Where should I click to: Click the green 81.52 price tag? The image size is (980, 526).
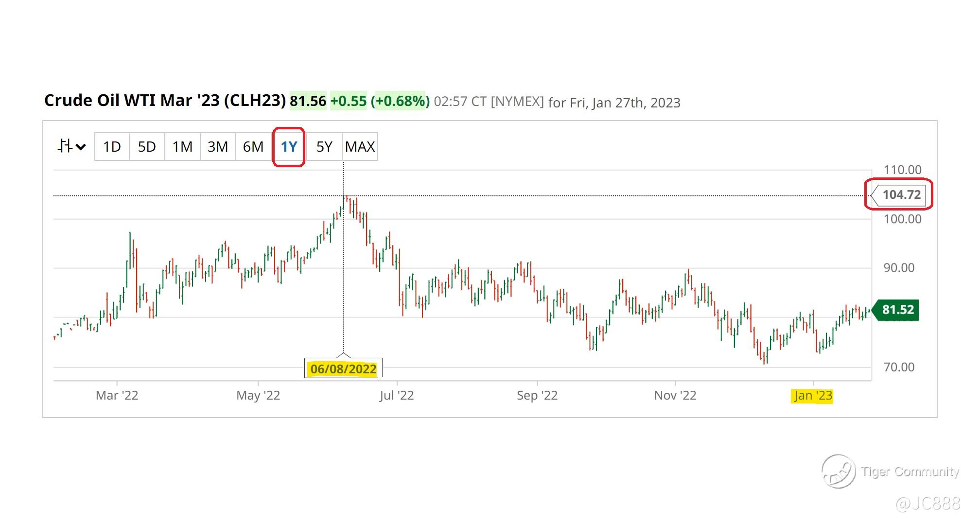point(897,310)
